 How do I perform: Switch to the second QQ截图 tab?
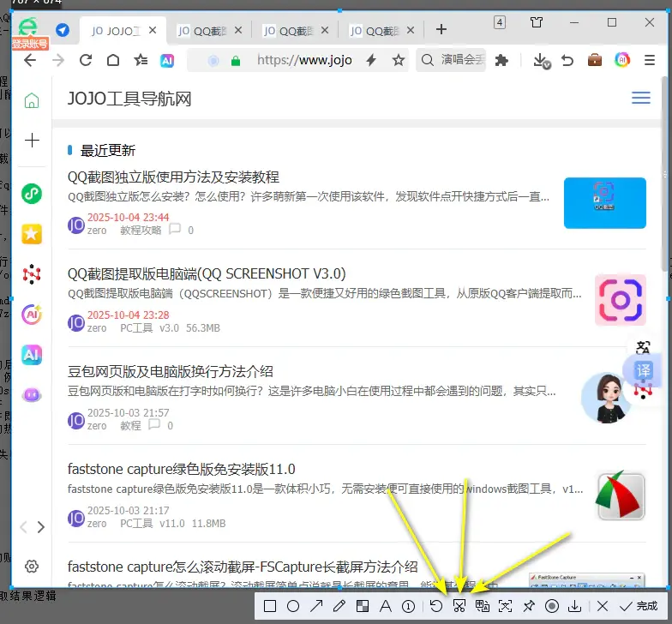pos(293,31)
